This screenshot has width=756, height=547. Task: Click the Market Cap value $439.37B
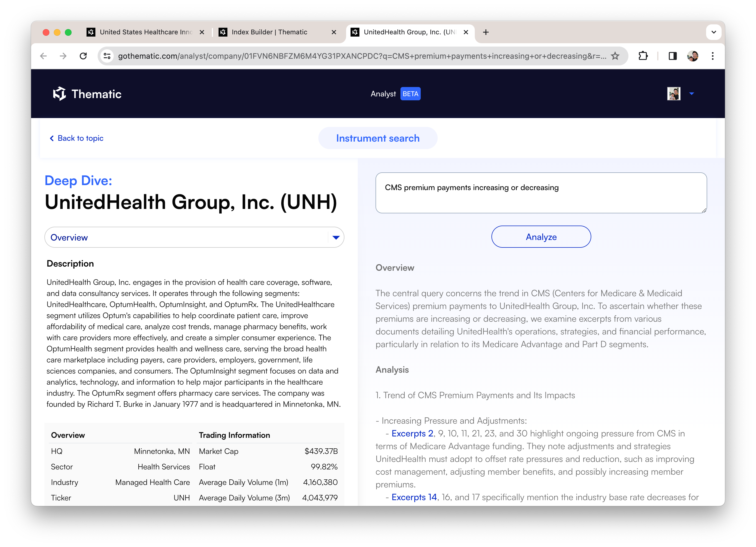coord(321,451)
